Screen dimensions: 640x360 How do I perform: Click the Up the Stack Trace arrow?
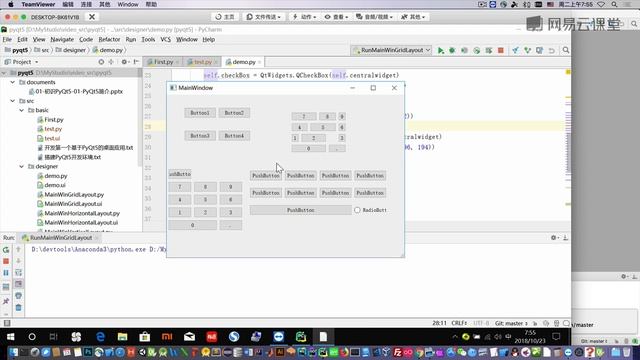click(x=18, y=249)
